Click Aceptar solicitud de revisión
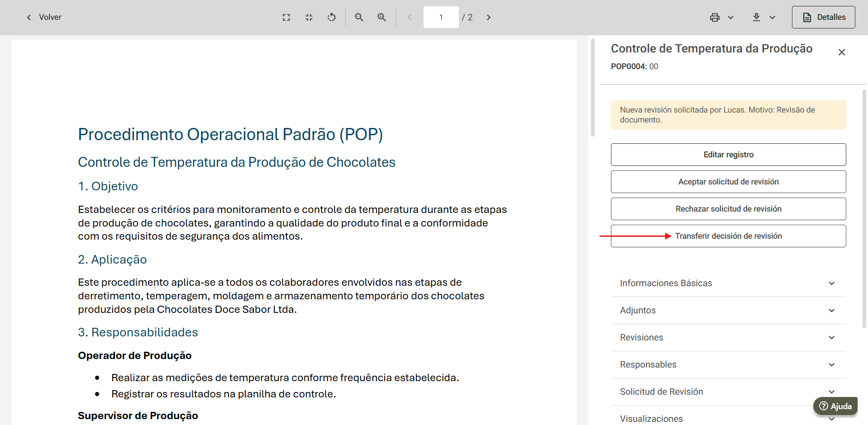Image resolution: width=868 pixels, height=425 pixels. [728, 182]
